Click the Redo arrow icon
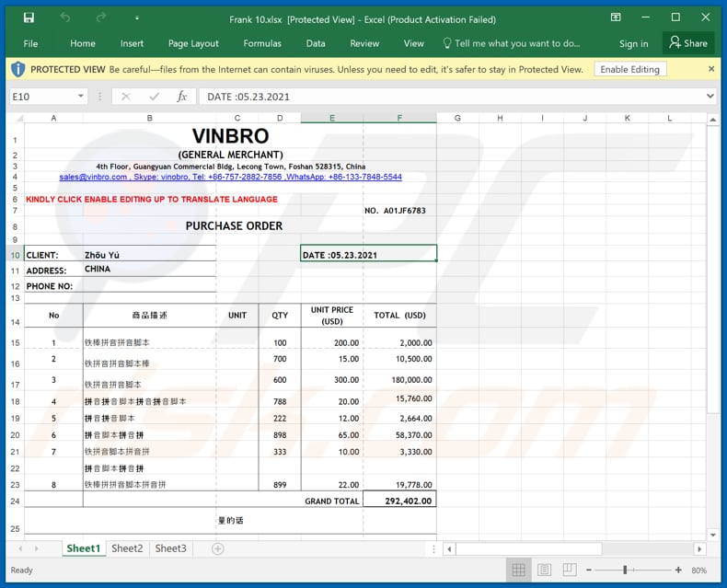The image size is (727, 588). pyautogui.click(x=101, y=17)
